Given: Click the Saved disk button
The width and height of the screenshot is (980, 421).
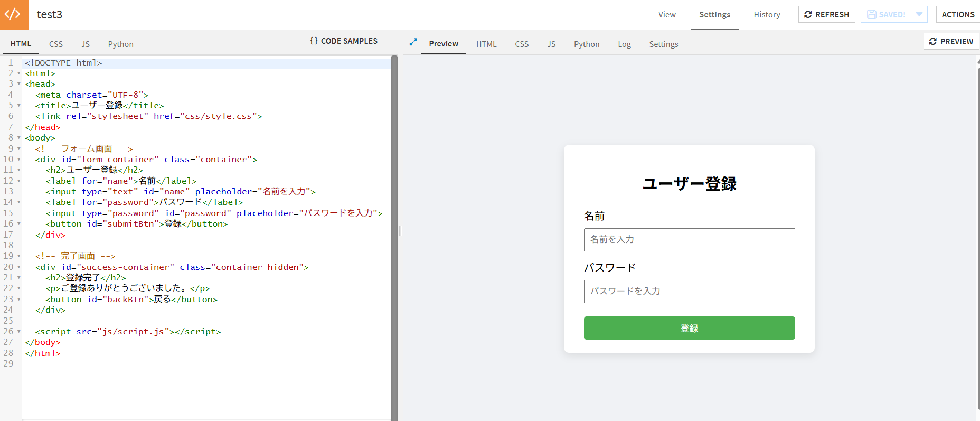Looking at the screenshot, I should point(886,14).
